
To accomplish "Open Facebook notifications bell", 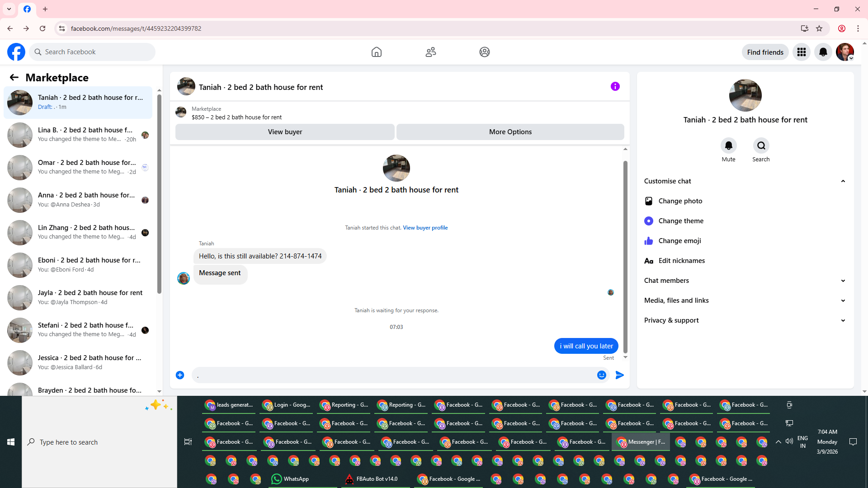I will coord(823,52).
